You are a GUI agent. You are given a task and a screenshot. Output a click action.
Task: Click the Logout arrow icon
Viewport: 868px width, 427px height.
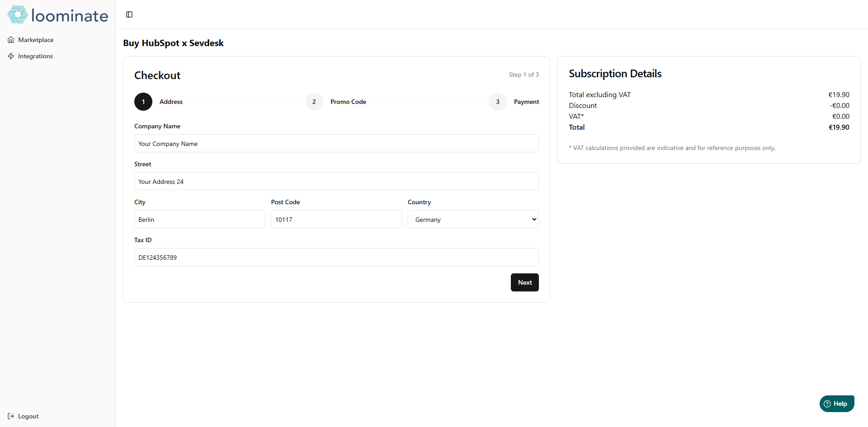tap(11, 416)
